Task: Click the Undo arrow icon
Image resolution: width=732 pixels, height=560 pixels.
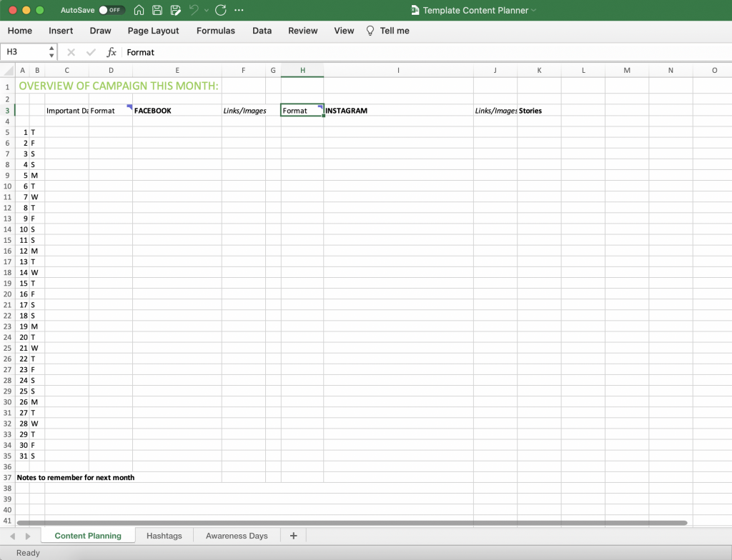Action: point(194,10)
